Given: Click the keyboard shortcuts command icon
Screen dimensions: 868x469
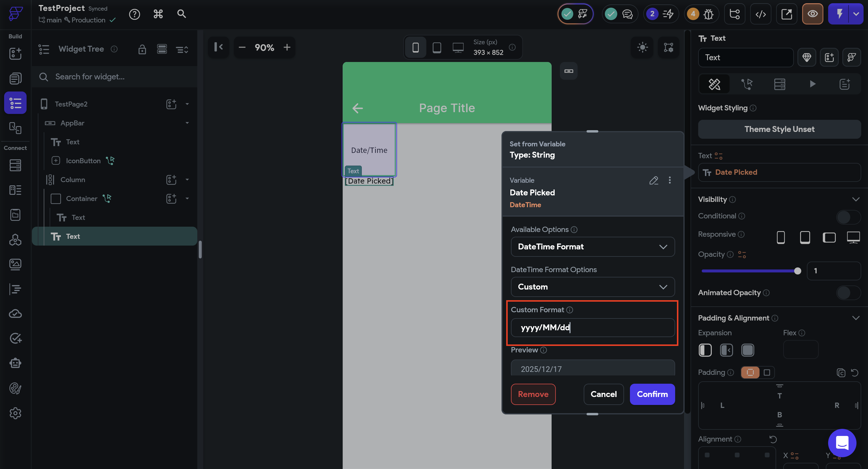Looking at the screenshot, I should tap(158, 14).
